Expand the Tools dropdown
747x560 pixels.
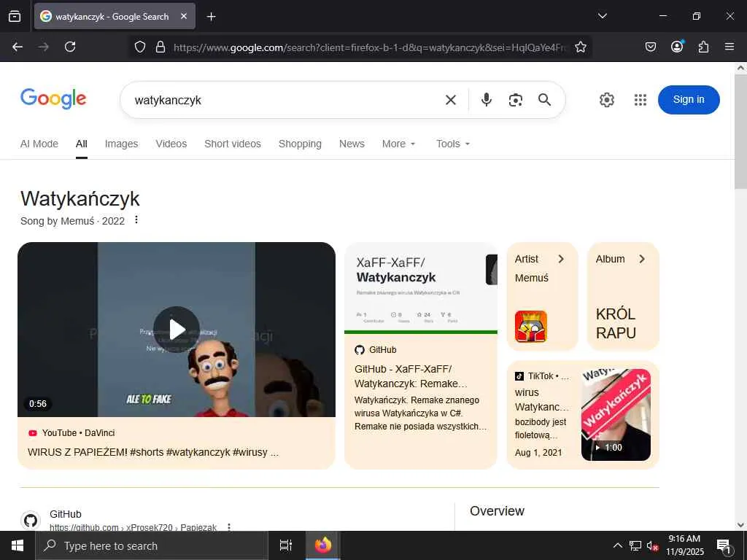coord(453,144)
